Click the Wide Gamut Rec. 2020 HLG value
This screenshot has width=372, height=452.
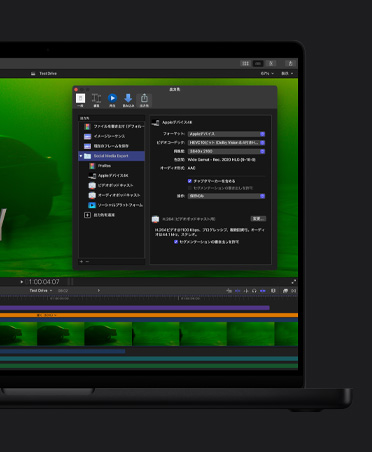tap(221, 160)
